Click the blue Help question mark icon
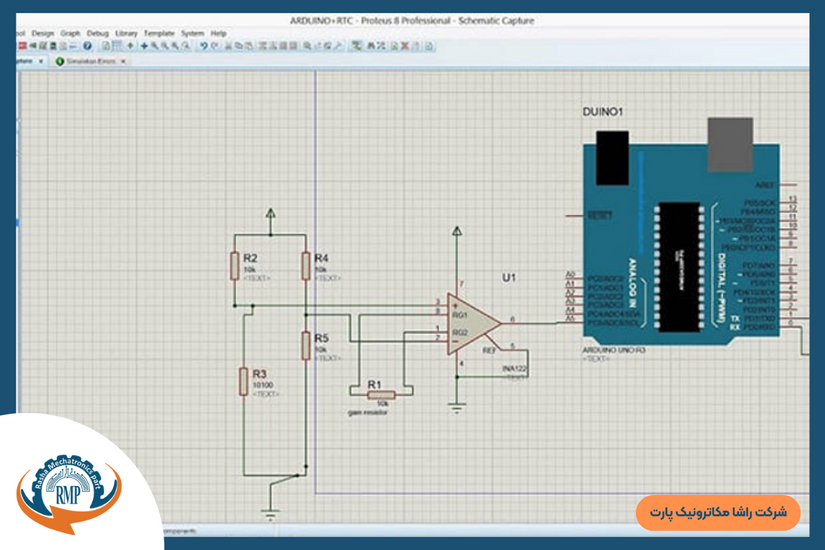 pyautogui.click(x=87, y=46)
